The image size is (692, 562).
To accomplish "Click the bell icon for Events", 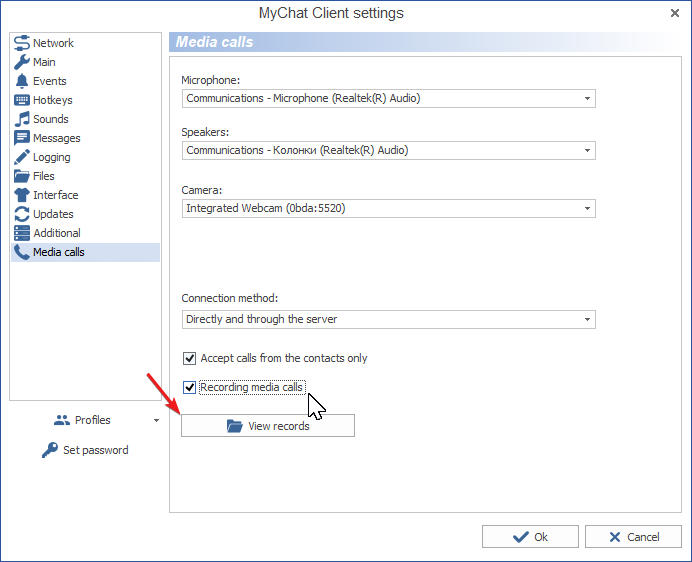I will [x=22, y=81].
